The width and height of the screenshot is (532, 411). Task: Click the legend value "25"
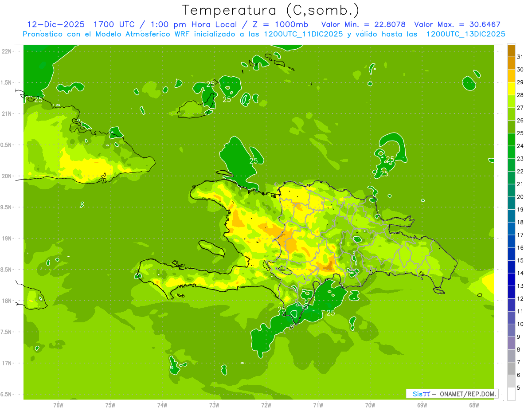(520, 133)
